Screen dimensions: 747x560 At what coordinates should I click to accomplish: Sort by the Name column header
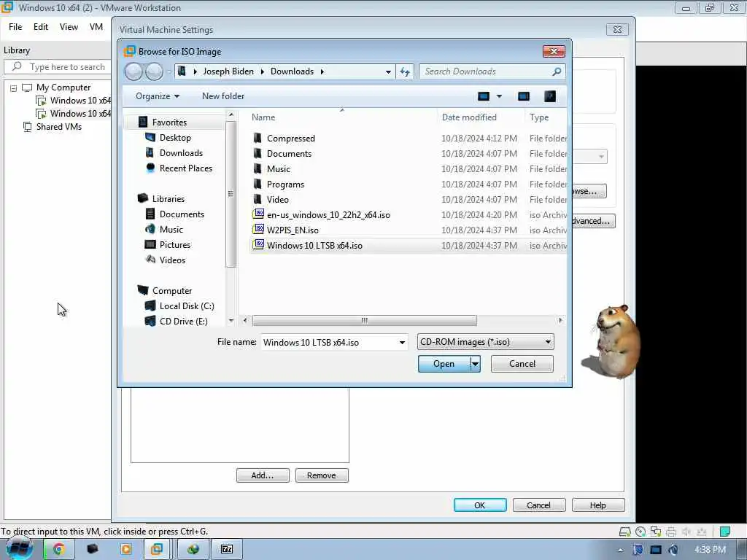(x=263, y=117)
